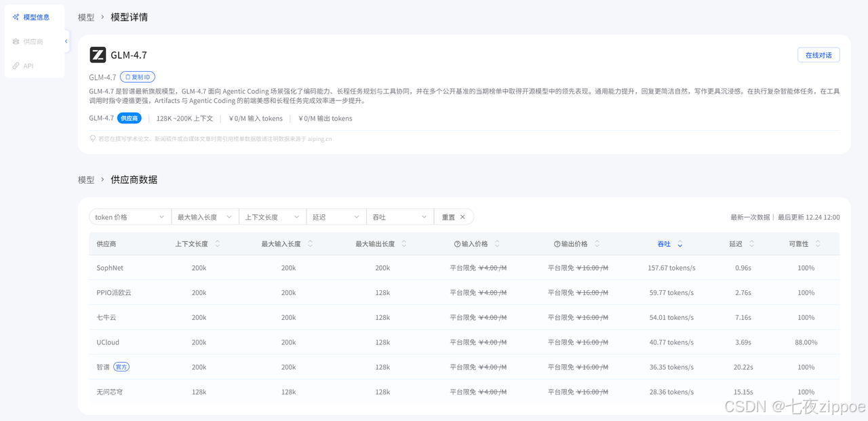Open the 供应商 sidebar item
The height and width of the screenshot is (421, 868).
pyautogui.click(x=35, y=41)
